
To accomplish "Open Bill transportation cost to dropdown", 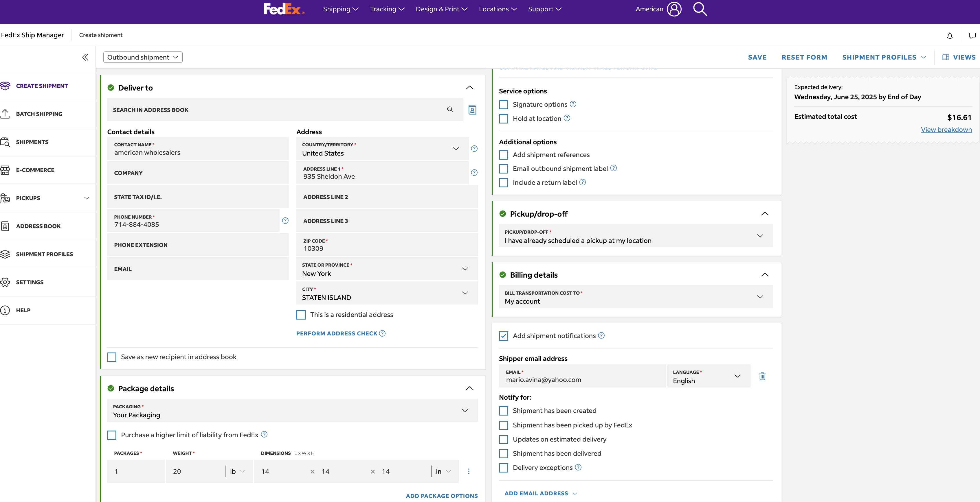I will pyautogui.click(x=636, y=297).
